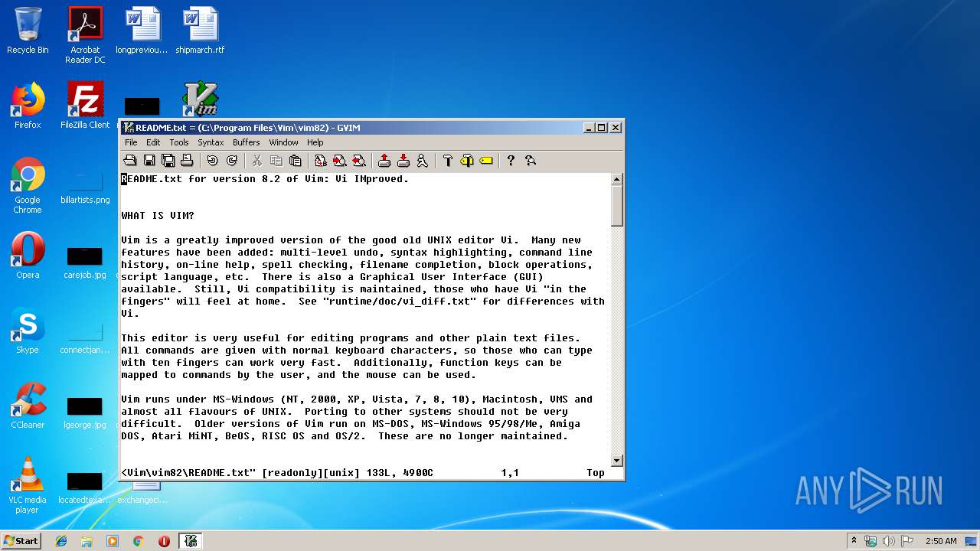Open the Edit menu
Viewport: 980px width, 551px height.
(x=153, y=142)
